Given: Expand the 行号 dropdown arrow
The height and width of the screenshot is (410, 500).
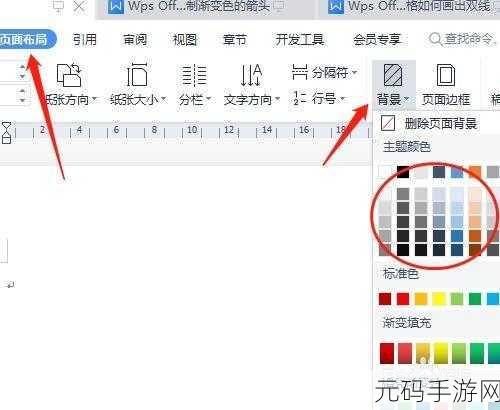Looking at the screenshot, I should (342, 99).
